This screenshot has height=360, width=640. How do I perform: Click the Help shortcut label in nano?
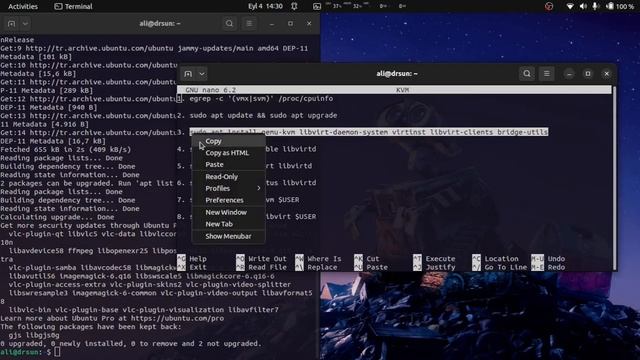pos(198,259)
